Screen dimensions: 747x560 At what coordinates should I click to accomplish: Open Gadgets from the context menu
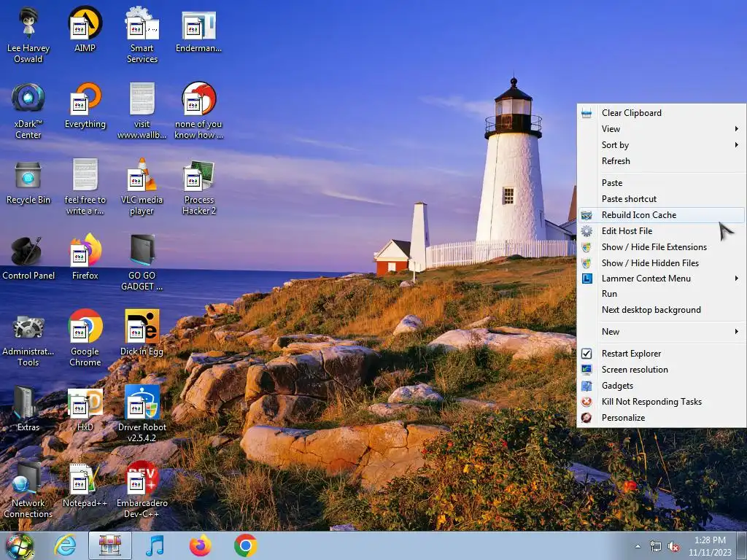point(662,386)
